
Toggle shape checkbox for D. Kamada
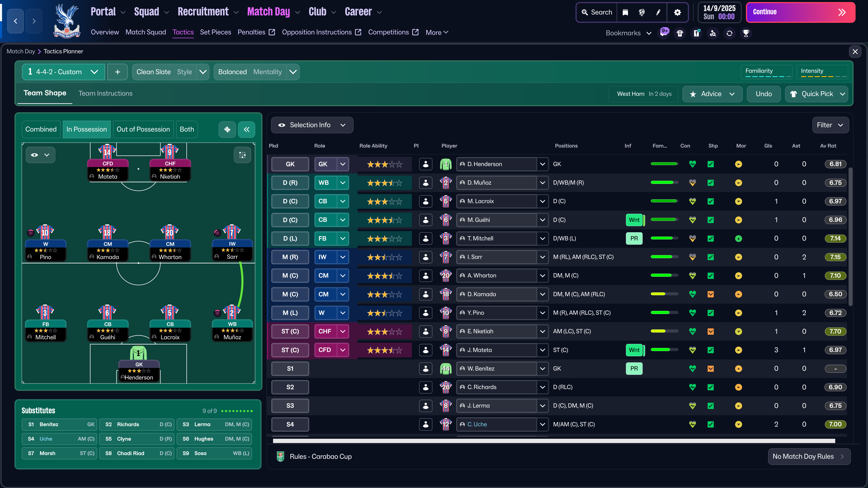711,294
